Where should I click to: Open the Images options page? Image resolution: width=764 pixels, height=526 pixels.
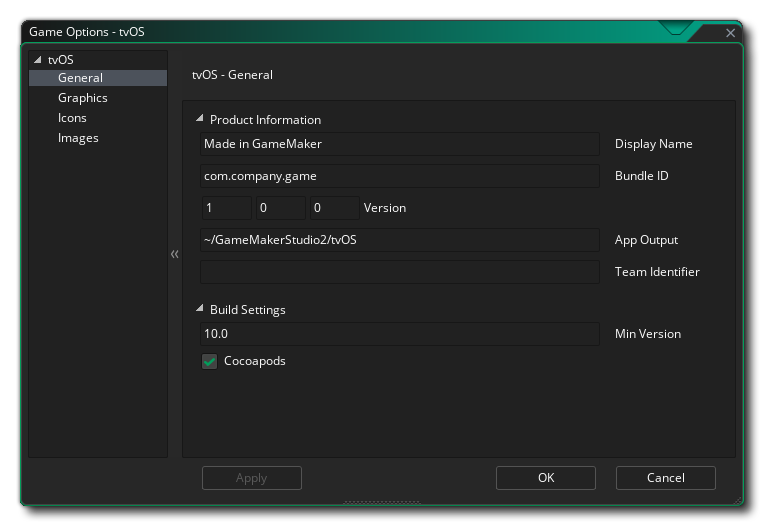point(78,138)
